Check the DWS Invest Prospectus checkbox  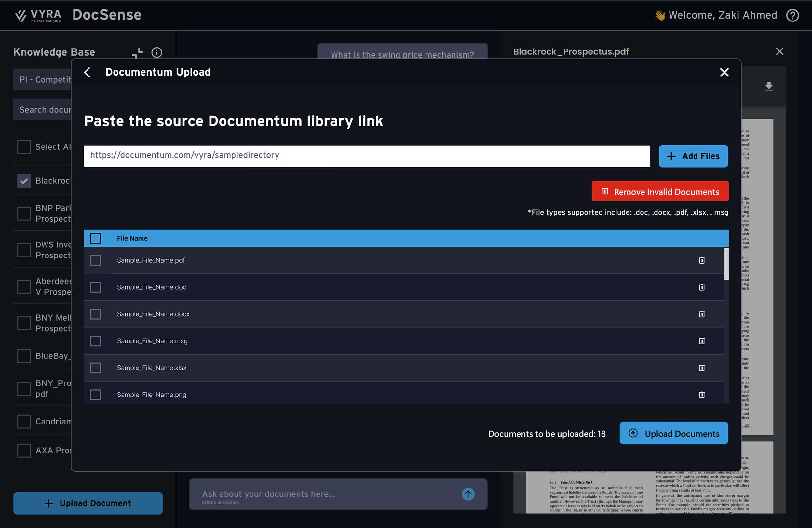(24, 250)
